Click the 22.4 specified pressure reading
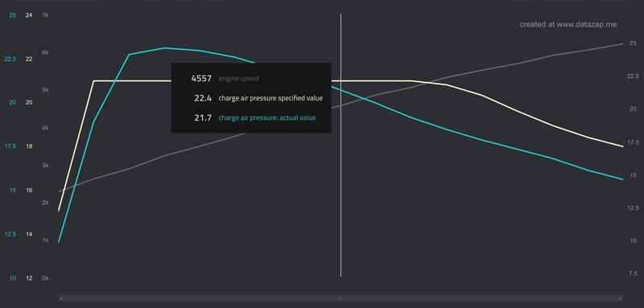Screen dimensions: 644x308 point(203,98)
